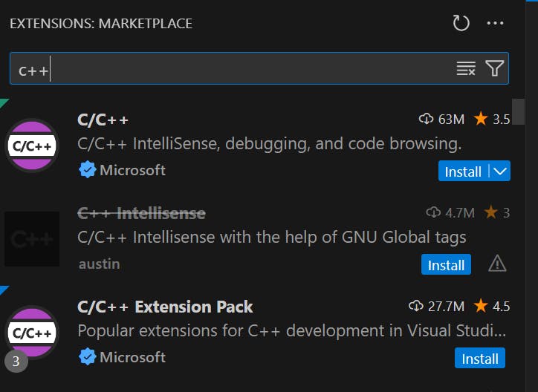The height and width of the screenshot is (392, 538).
Task: Click the Microsoft publisher of C/C++
Action: pos(132,170)
